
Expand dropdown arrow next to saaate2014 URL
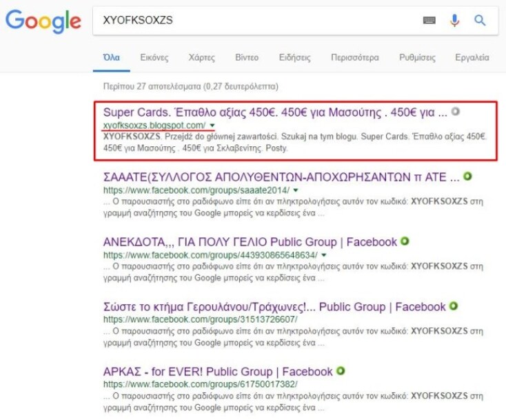pyautogui.click(x=296, y=190)
